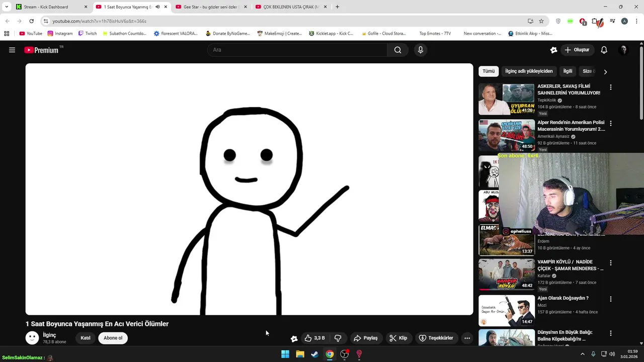Open Alper Rende'nin Amerikan Polisi thumbnail
The image size is (644, 362).
click(x=506, y=135)
